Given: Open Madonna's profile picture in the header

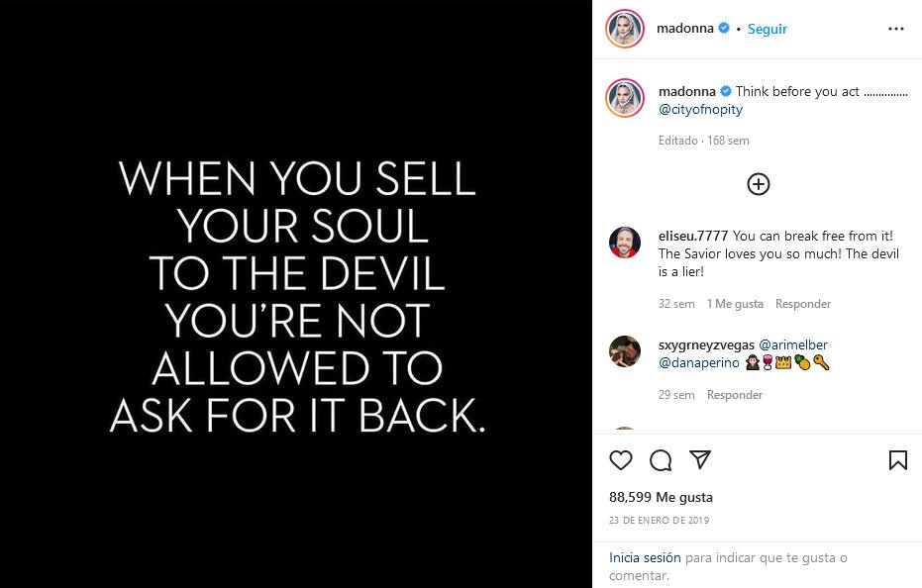Looking at the screenshot, I should [626, 29].
